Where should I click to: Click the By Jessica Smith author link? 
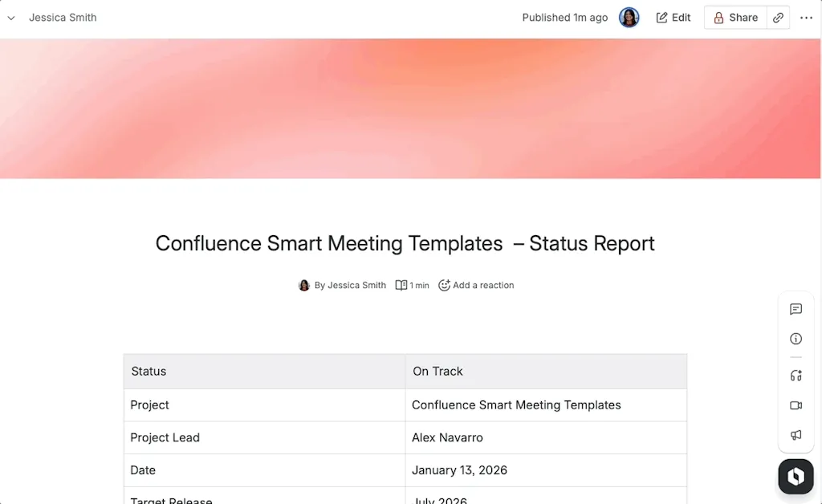coord(350,285)
